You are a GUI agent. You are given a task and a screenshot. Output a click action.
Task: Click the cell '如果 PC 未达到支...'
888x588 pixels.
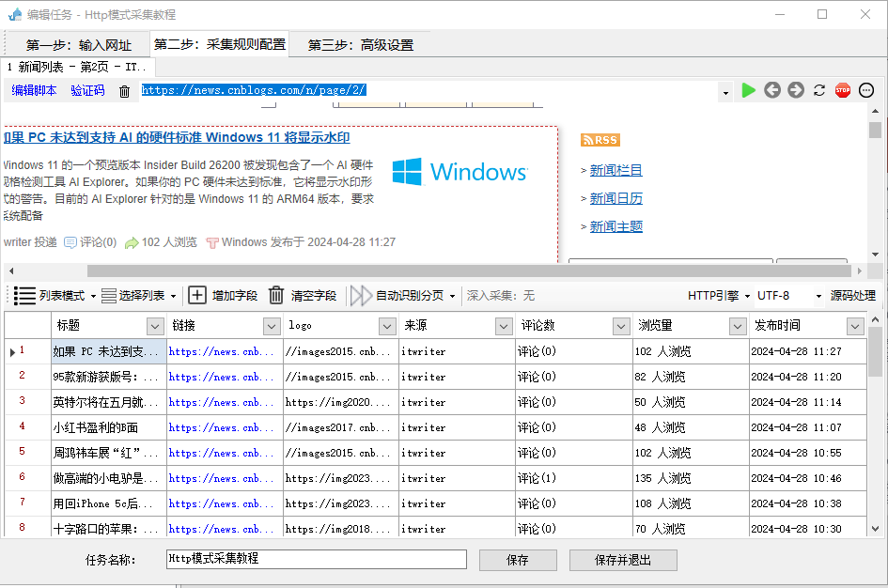pos(109,351)
